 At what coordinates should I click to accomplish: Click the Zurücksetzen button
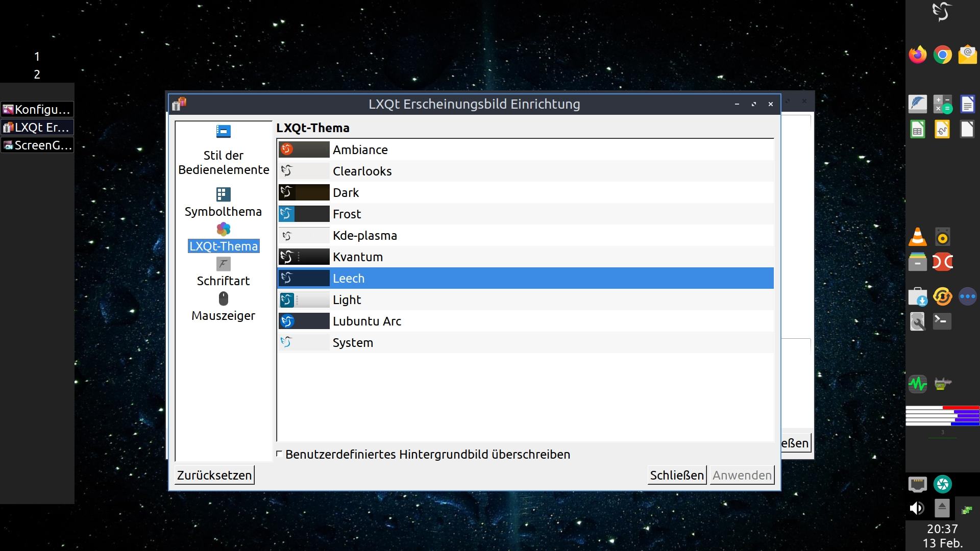click(x=214, y=475)
